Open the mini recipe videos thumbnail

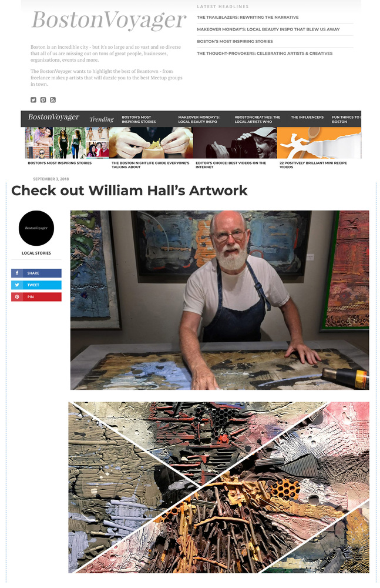click(319, 142)
